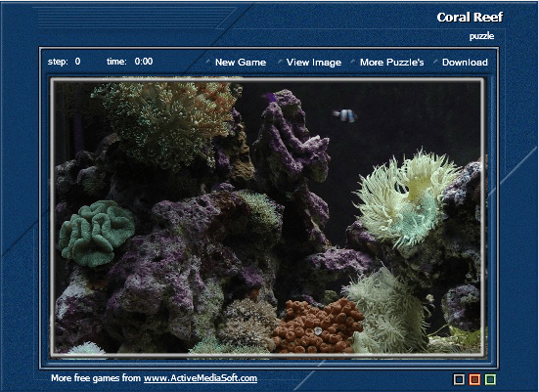Click the green brain coral on the left
The width and height of the screenshot is (539, 392).
(x=97, y=234)
